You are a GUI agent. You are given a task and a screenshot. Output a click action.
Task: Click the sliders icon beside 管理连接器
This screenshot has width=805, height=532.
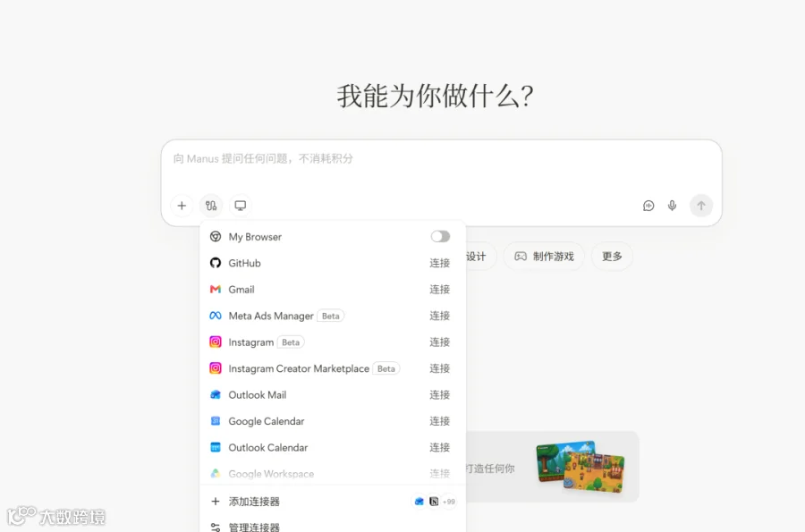pyautogui.click(x=216, y=527)
